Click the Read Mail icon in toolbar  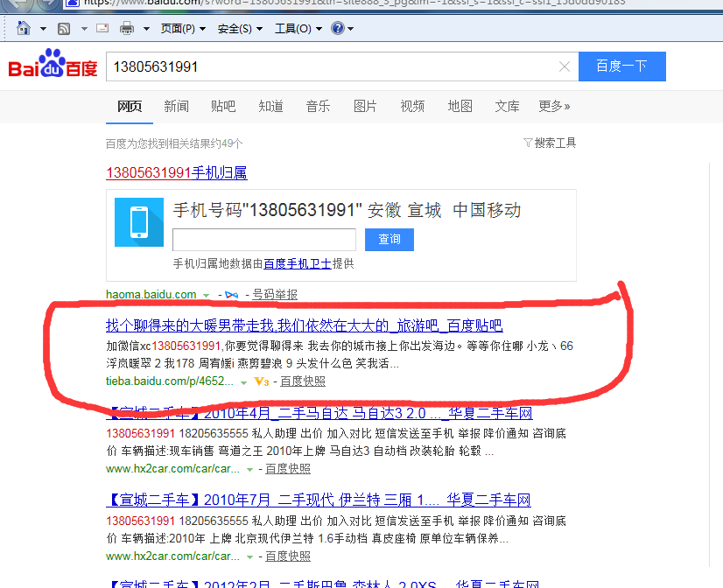(102, 28)
